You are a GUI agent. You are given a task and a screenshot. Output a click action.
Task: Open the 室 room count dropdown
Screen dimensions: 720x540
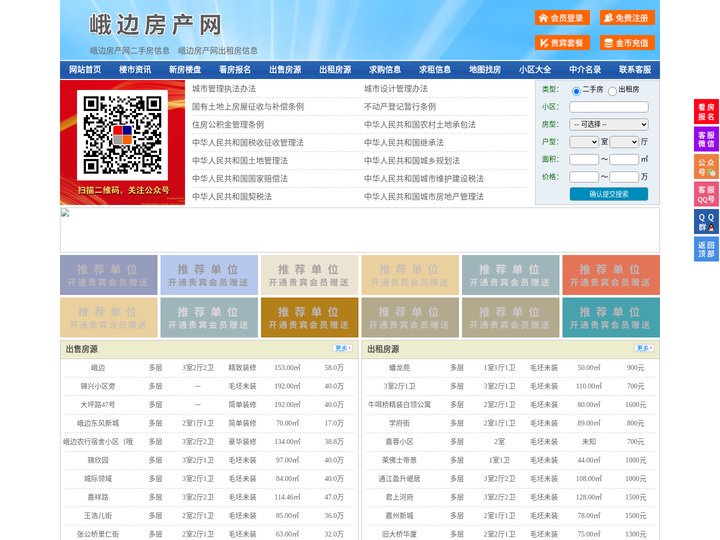584,142
